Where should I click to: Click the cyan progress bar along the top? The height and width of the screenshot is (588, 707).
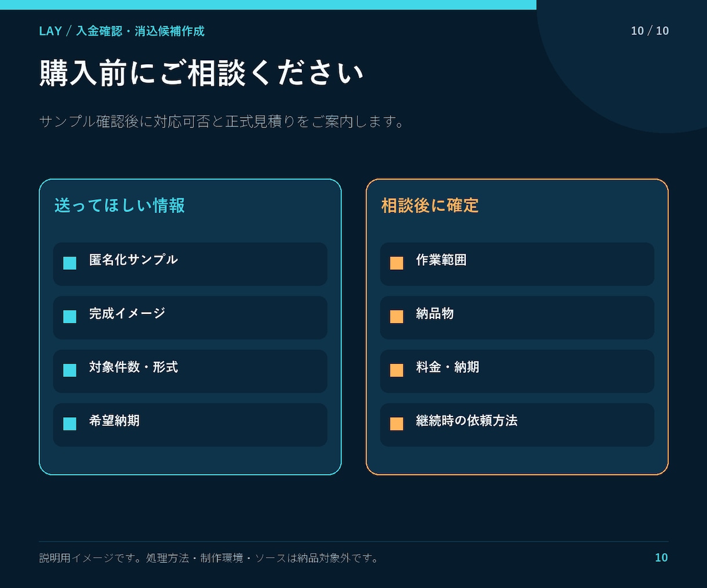pyautogui.click(x=268, y=5)
